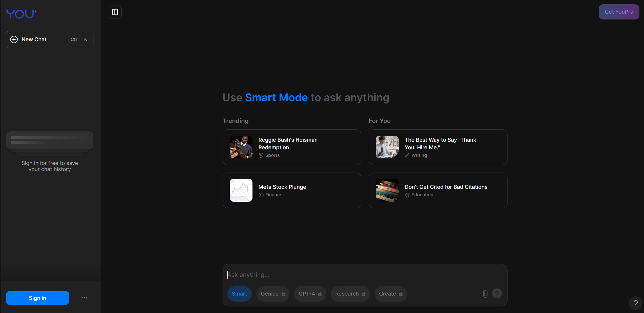Image resolution: width=644 pixels, height=313 pixels.
Task: Click Reggie Bush article thumbnail
Action: point(241,147)
